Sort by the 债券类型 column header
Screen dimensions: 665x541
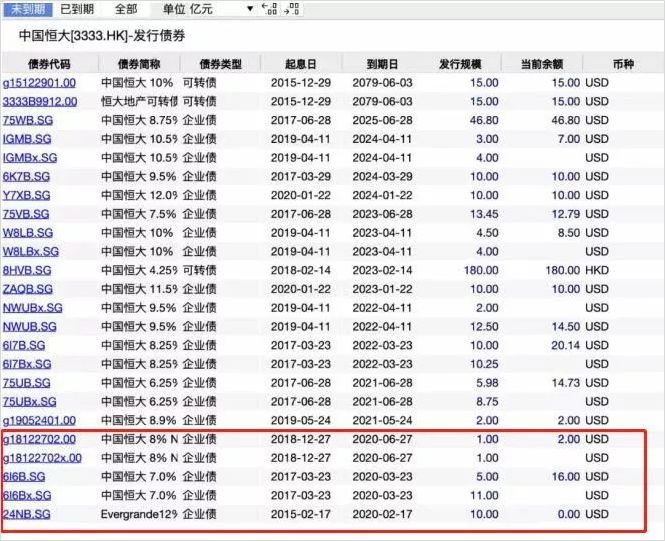221,64
